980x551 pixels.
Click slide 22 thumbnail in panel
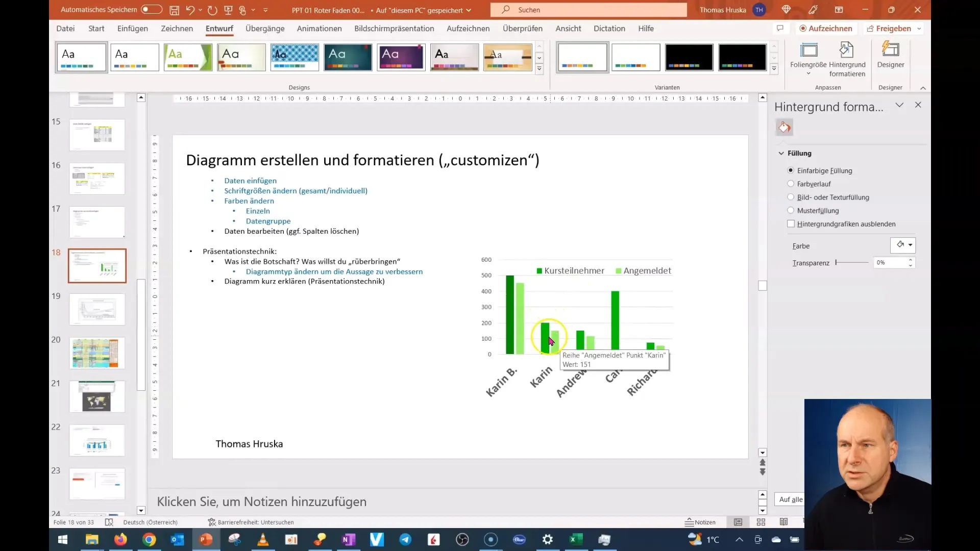pos(96,440)
